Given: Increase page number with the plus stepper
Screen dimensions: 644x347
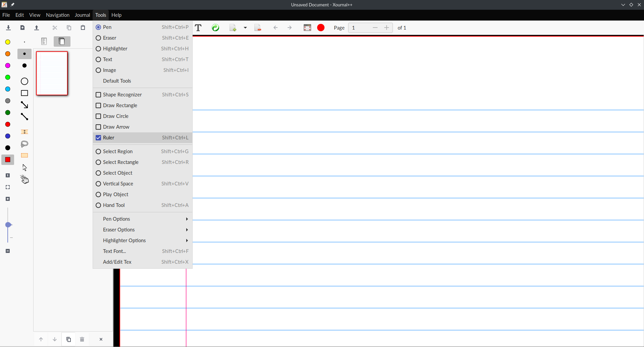Looking at the screenshot, I should coord(386,28).
